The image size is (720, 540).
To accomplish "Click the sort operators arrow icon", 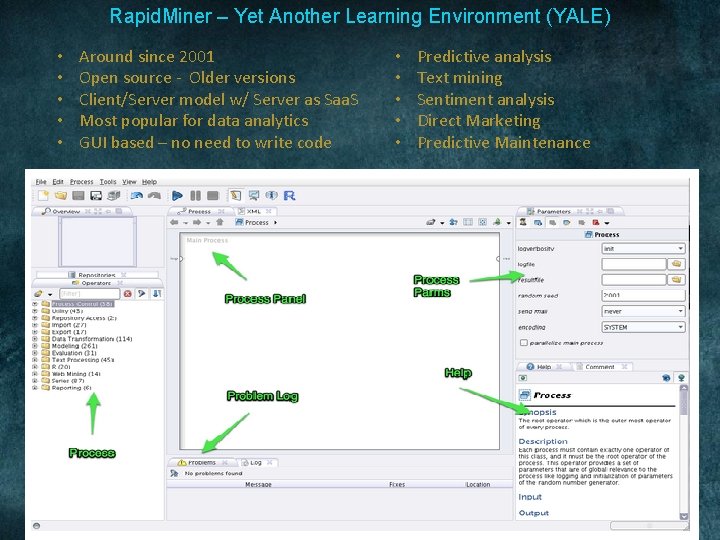I will pos(157,293).
